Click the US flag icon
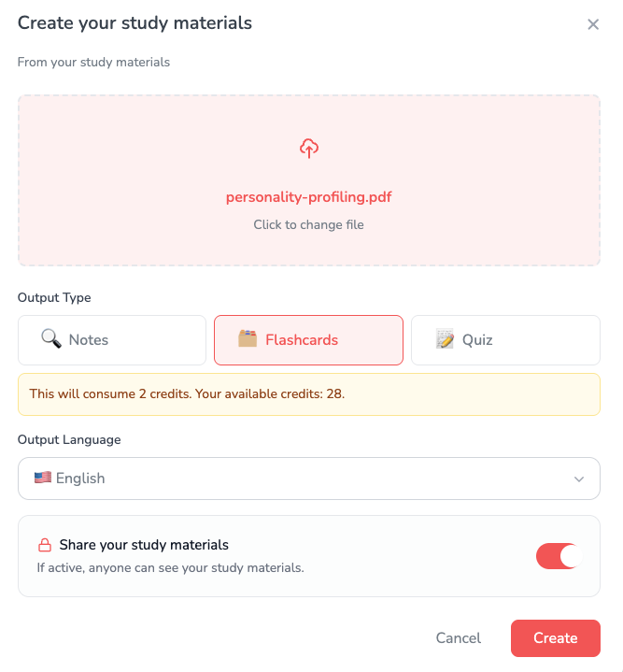The width and height of the screenshot is (623, 672). point(43,478)
